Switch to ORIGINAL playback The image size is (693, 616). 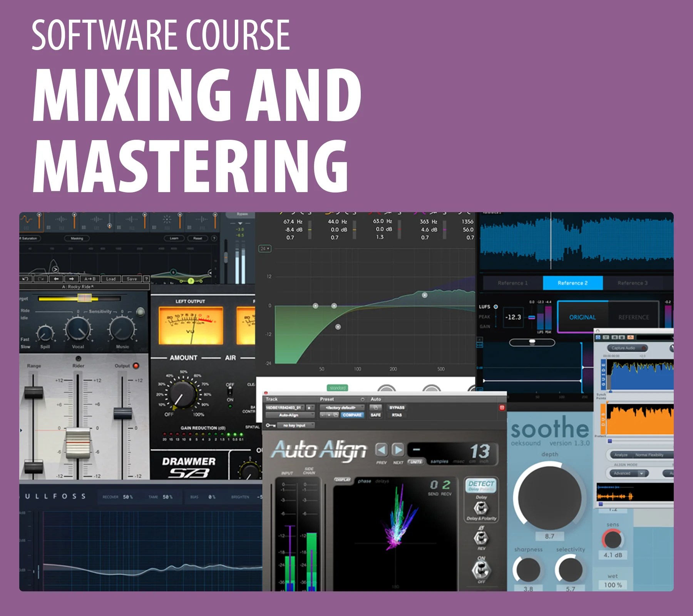(x=583, y=317)
